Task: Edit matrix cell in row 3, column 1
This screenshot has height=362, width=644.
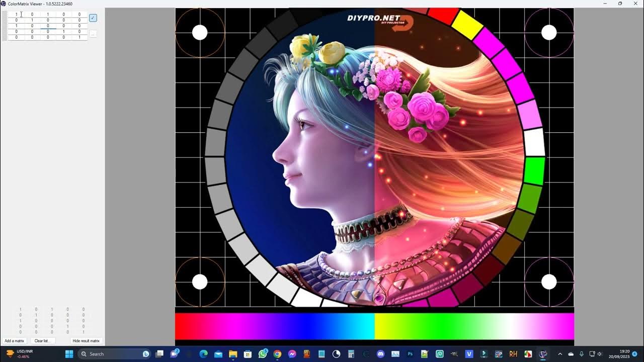Action: point(16,26)
